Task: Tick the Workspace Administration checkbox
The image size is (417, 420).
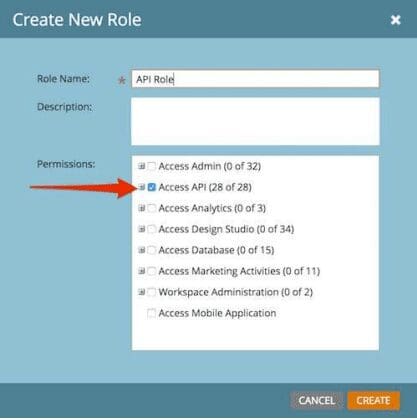Action: (x=152, y=292)
